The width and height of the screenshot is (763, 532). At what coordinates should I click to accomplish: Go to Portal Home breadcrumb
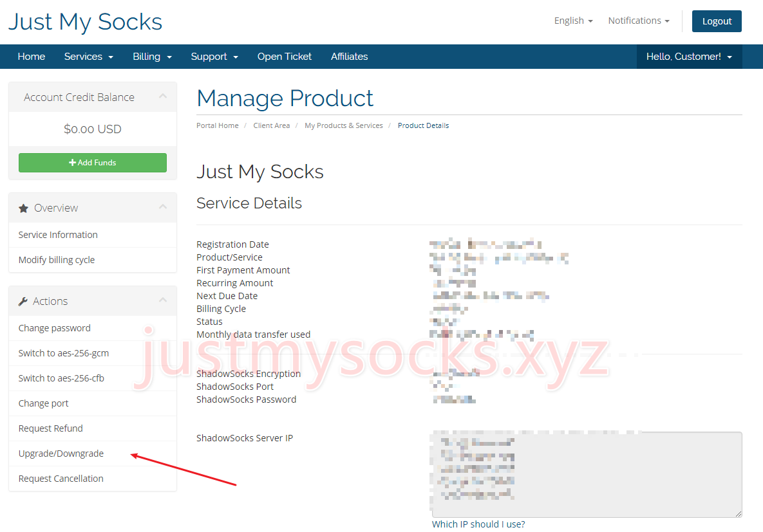click(218, 125)
